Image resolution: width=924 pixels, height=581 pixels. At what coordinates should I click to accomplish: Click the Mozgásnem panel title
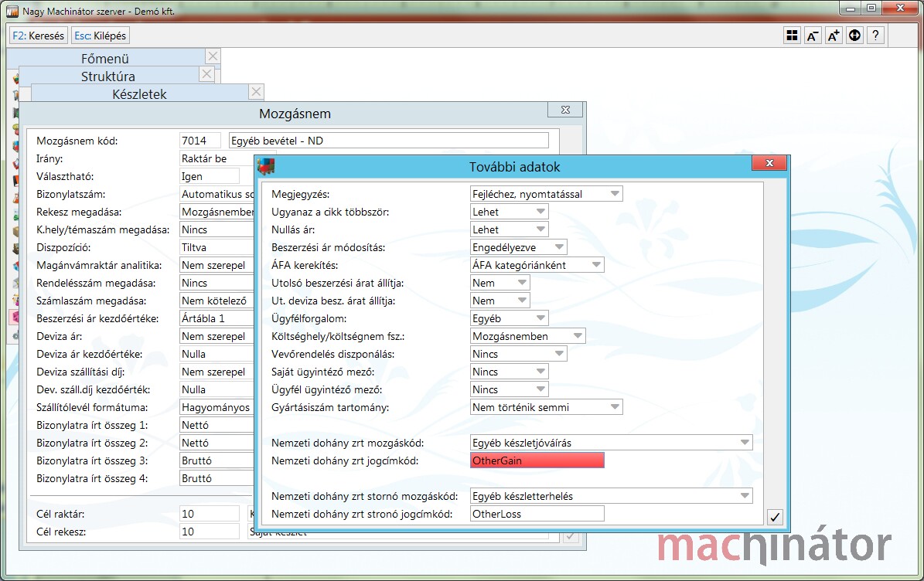295,114
